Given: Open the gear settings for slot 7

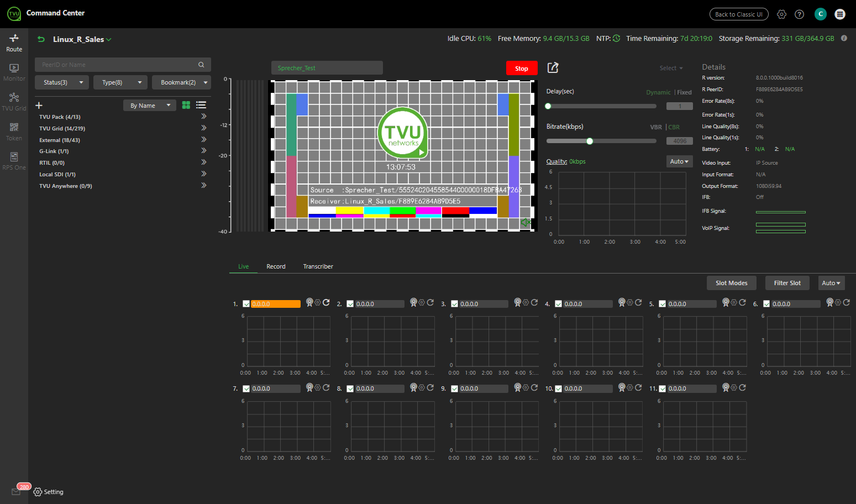Looking at the screenshot, I should [318, 387].
